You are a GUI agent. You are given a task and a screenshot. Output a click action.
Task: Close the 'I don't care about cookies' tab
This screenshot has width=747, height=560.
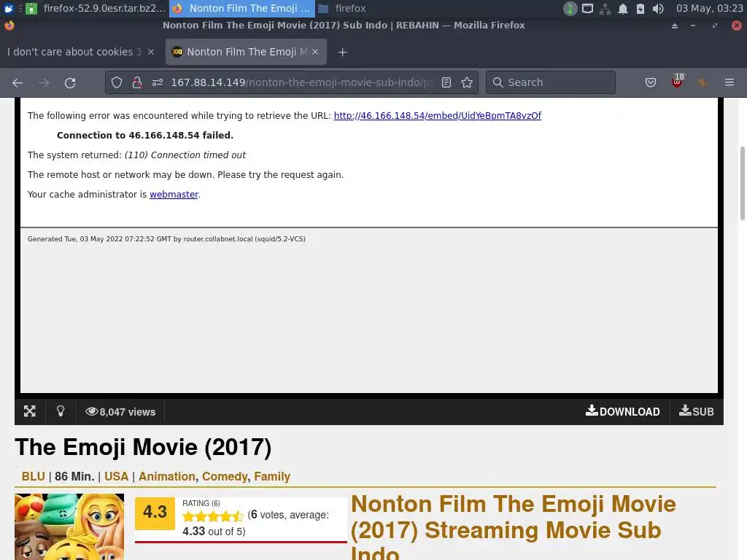pos(151,52)
